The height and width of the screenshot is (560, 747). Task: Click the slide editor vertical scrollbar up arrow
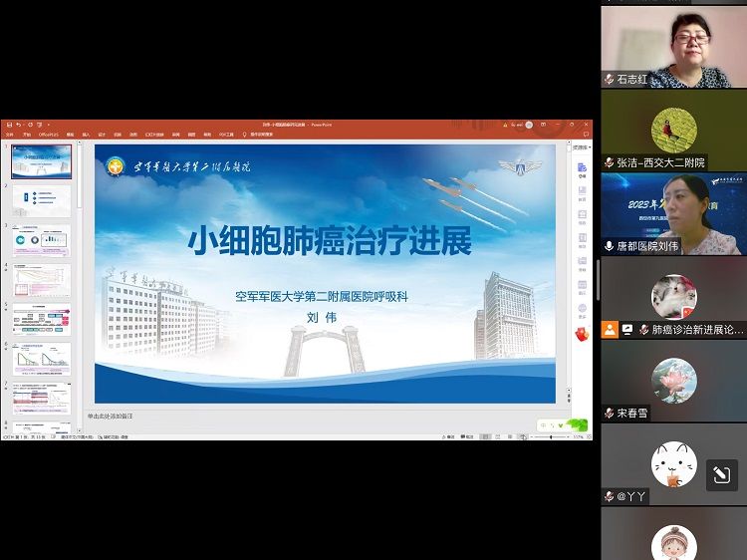[x=569, y=143]
